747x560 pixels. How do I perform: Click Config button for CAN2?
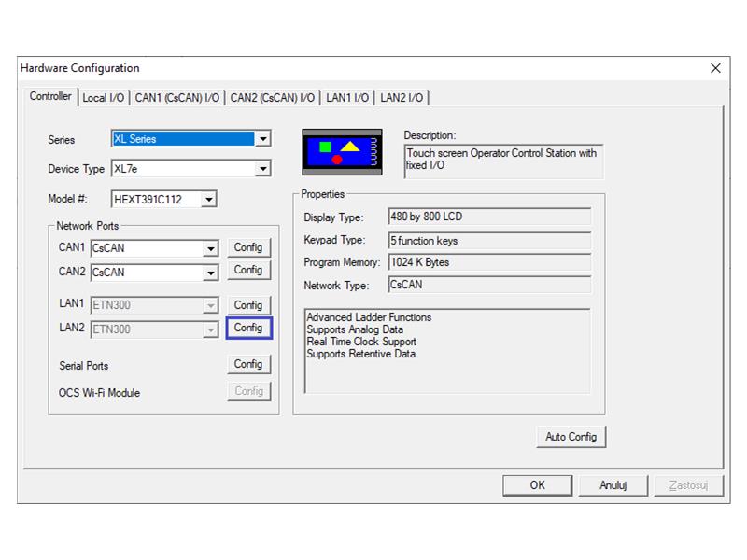pyautogui.click(x=248, y=270)
